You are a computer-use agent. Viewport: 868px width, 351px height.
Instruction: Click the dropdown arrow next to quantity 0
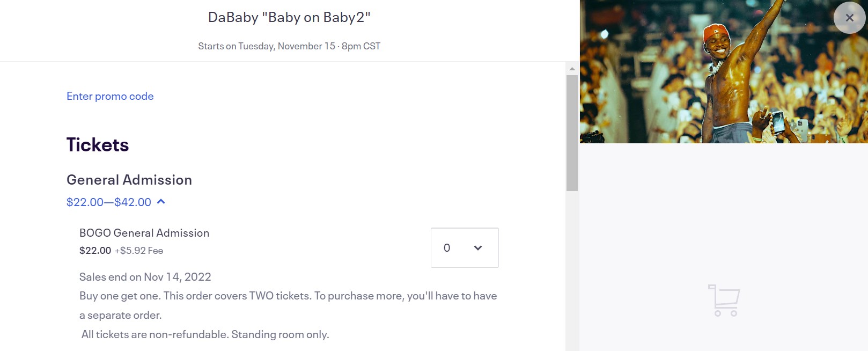[x=476, y=247]
